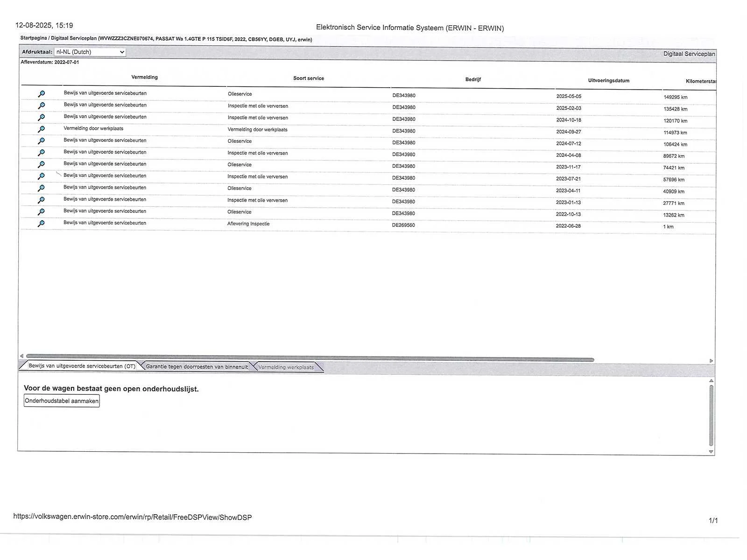Viewport: 747px width, 560px height.
Task: Open details for the 2025-05-05 Olieservice entry
Action: 41,94
